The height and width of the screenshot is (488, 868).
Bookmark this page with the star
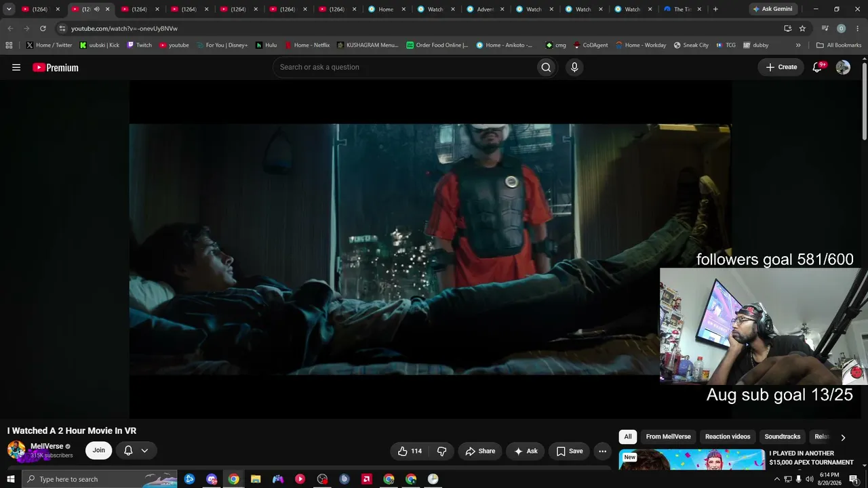[802, 28]
